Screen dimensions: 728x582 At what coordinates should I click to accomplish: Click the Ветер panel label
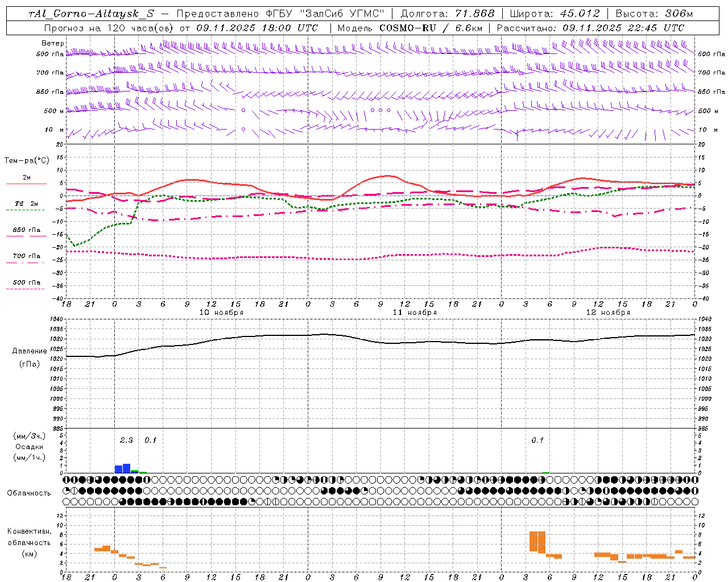(53, 43)
